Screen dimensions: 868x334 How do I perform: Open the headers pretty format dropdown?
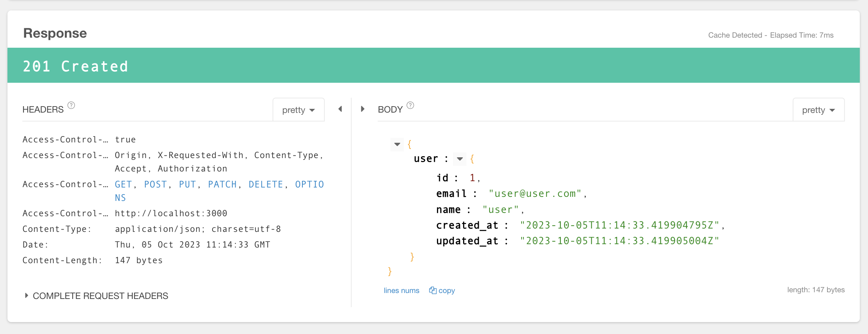(x=299, y=110)
